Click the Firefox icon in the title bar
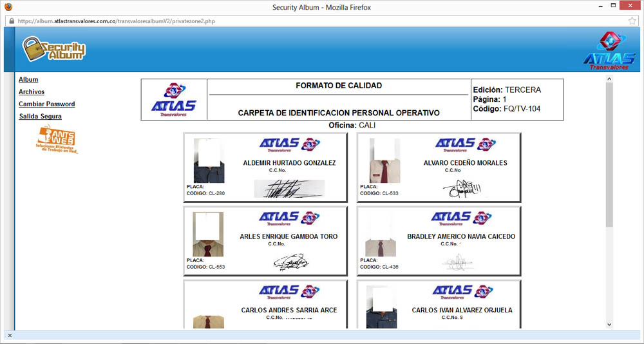This screenshot has height=344, width=644. [x=8, y=7]
